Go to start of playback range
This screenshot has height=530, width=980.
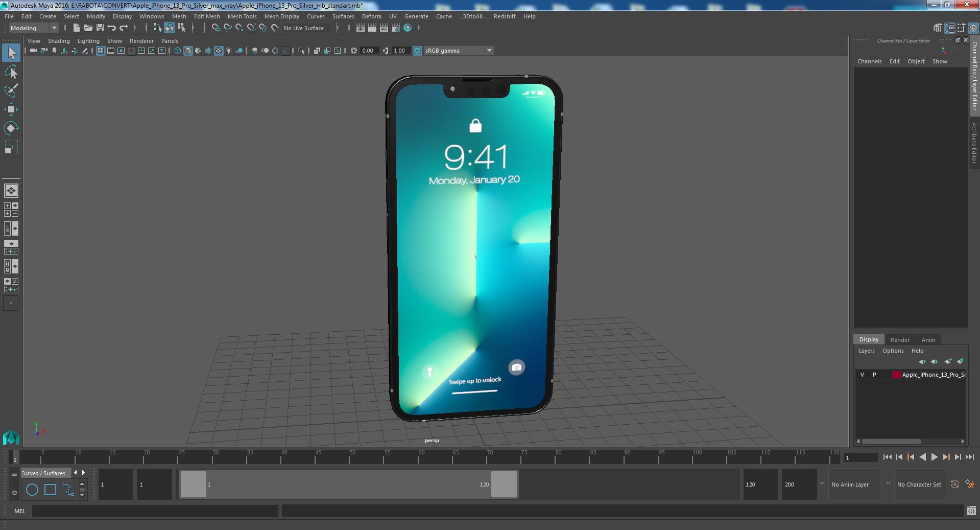click(x=888, y=457)
